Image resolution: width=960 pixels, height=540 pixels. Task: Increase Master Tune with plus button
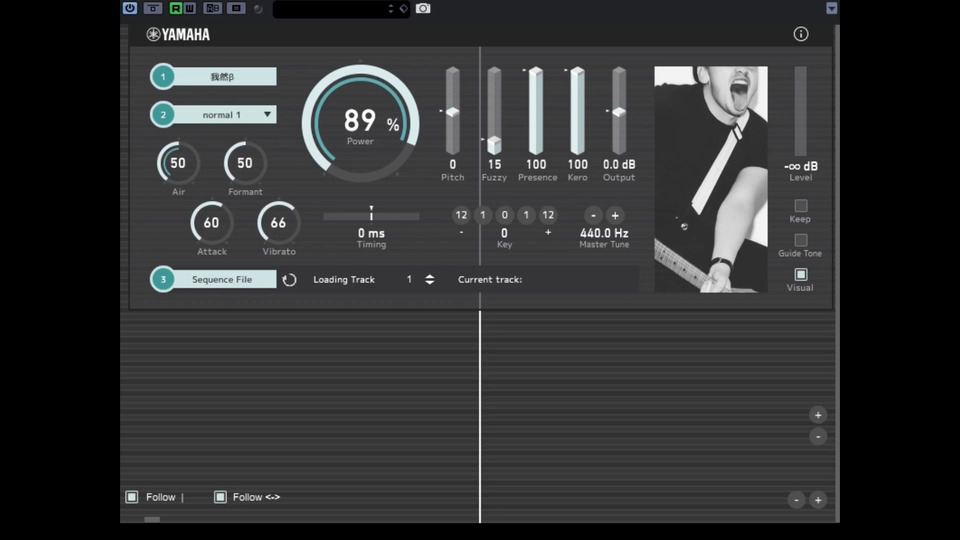pos(615,216)
